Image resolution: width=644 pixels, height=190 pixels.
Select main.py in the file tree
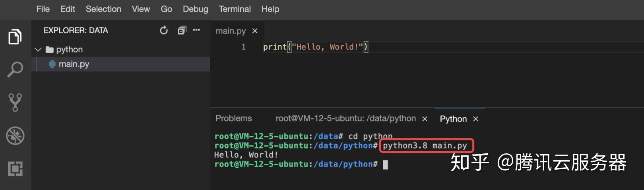point(120,64)
